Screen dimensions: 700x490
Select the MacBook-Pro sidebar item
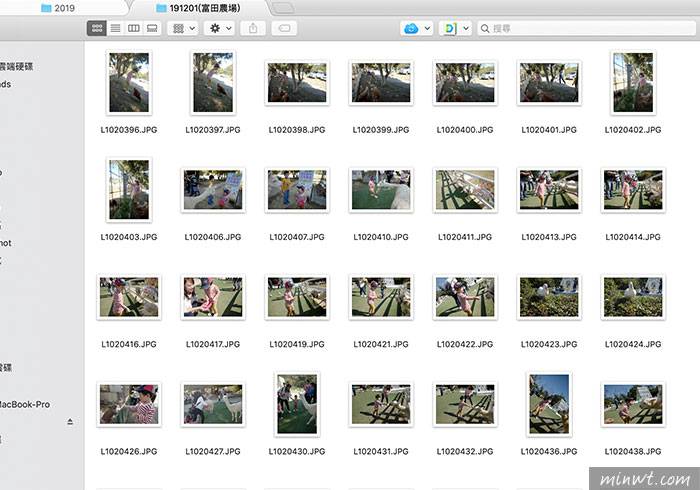26,404
